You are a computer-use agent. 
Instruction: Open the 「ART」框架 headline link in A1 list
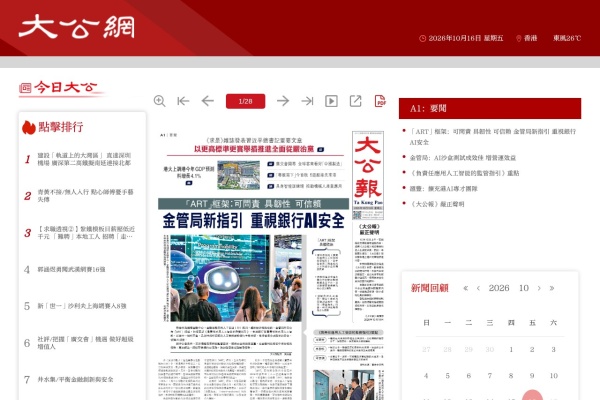[492, 137]
